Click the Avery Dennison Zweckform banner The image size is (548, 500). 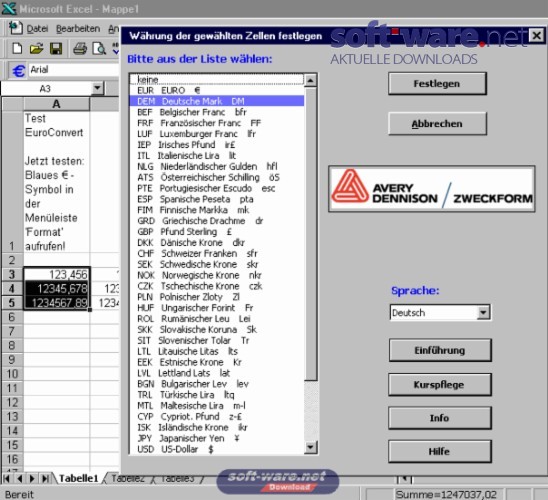pos(432,189)
